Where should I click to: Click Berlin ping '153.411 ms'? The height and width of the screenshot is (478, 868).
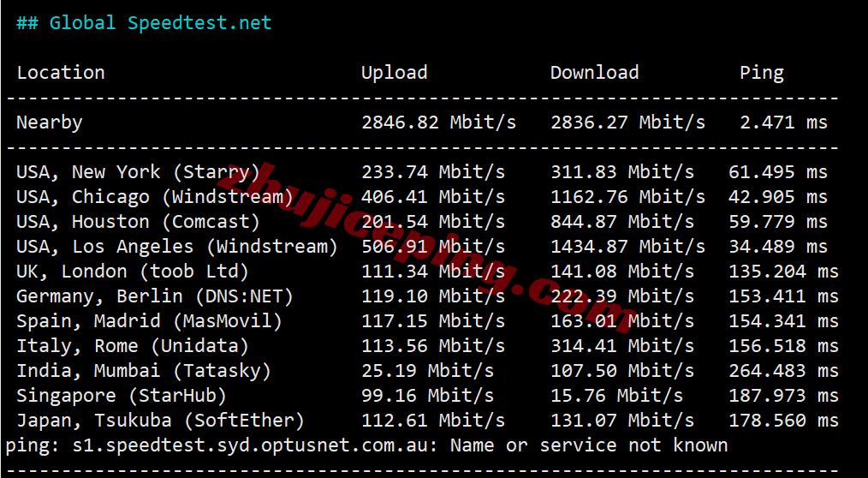click(784, 296)
